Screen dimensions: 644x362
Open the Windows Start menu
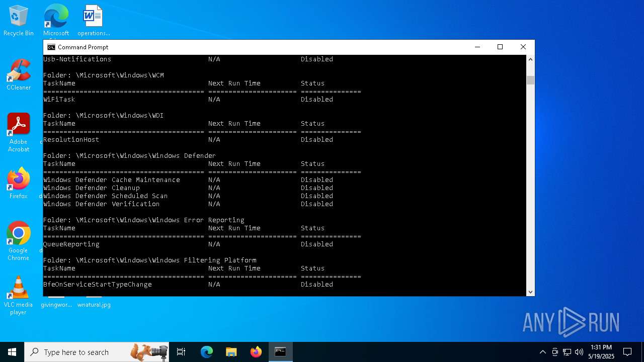[x=12, y=352]
